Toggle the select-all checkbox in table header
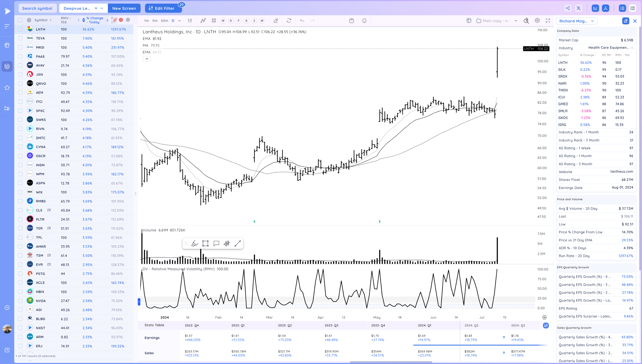Screen dimensions: 642x364 click(x=21, y=20)
